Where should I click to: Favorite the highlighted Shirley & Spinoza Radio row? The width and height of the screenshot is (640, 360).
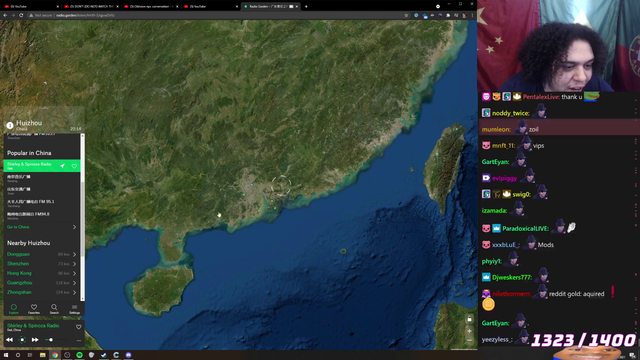point(74,166)
